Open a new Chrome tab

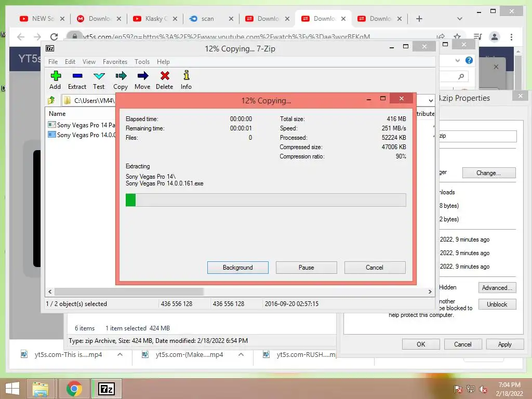[x=419, y=19]
